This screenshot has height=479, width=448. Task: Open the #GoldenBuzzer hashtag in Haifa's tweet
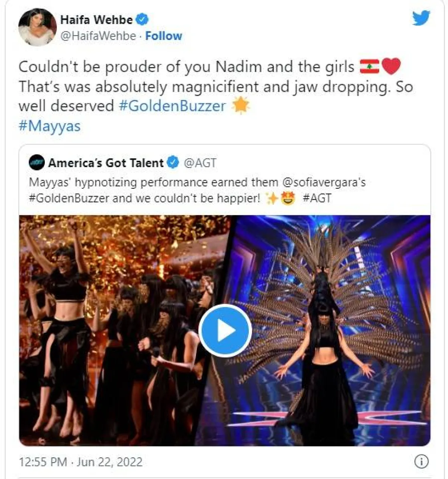172,106
